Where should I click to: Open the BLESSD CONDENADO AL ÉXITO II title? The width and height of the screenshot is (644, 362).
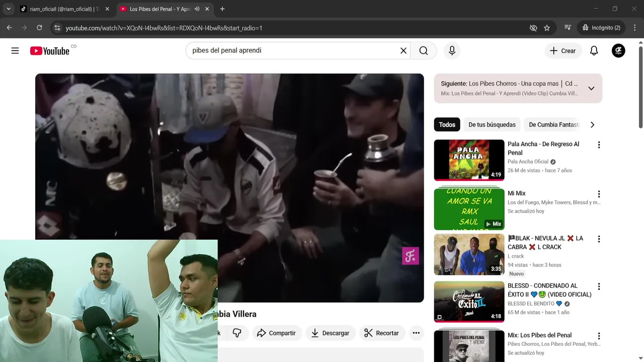coord(549,290)
